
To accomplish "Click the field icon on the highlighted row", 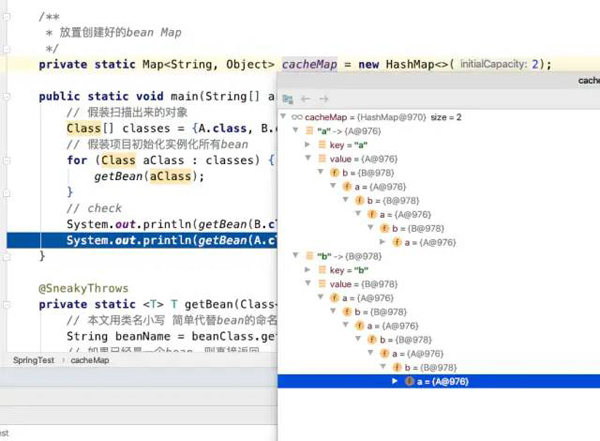I will 410,381.
